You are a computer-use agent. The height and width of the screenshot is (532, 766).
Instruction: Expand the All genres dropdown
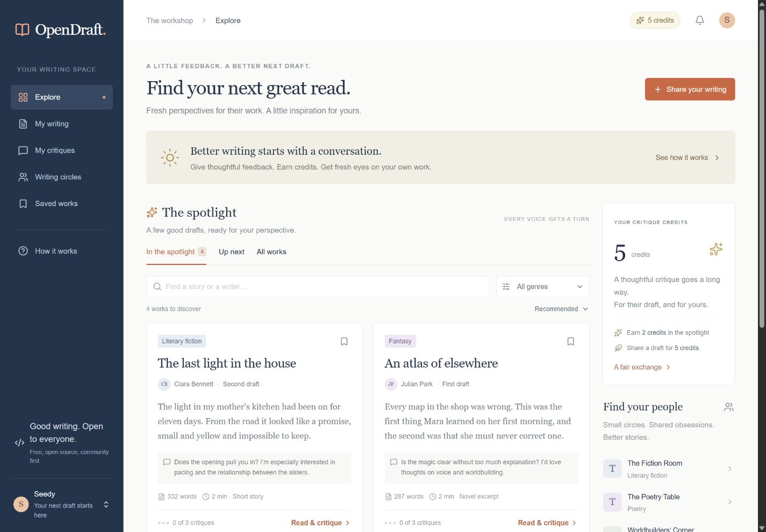click(543, 287)
